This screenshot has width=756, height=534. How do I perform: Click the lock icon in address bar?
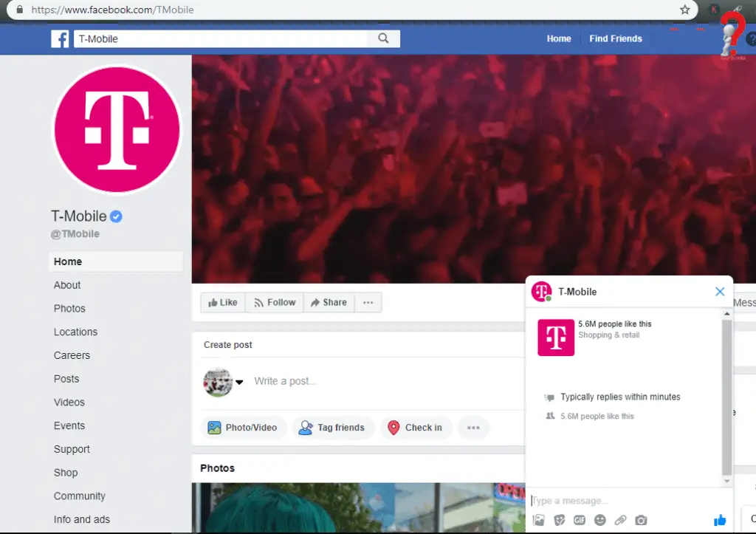[20, 10]
